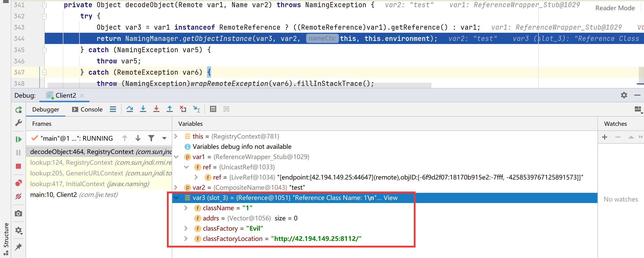Image resolution: width=644 pixels, height=258 pixels.
Task: Select the addrs Vector variable row
Action: click(385, 218)
